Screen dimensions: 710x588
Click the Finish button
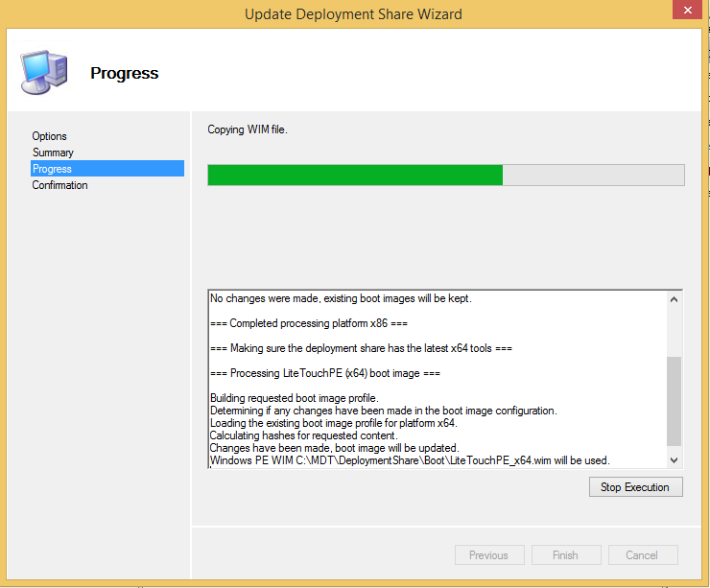tap(566, 555)
